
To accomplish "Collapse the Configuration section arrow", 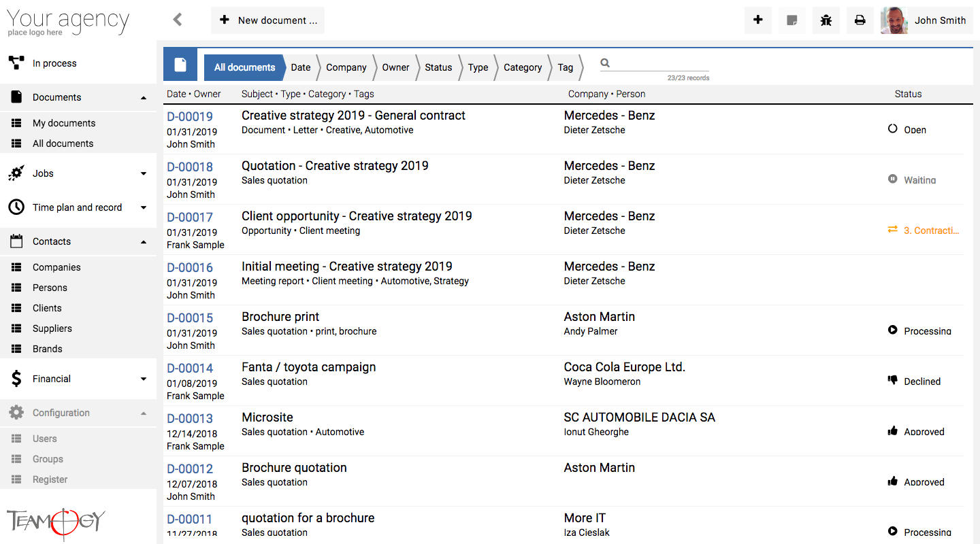I will tap(143, 413).
